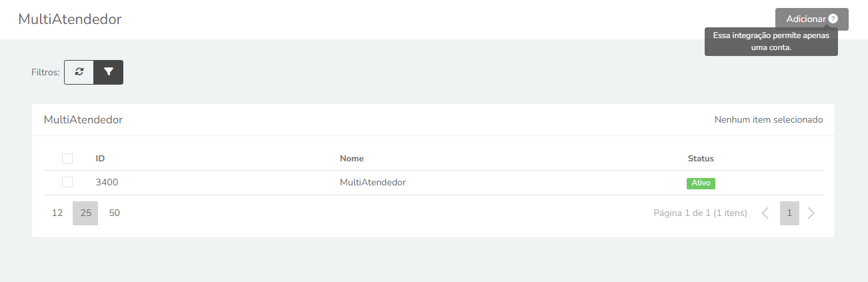Sort by the Nome column header
868x282 pixels.
tap(351, 159)
